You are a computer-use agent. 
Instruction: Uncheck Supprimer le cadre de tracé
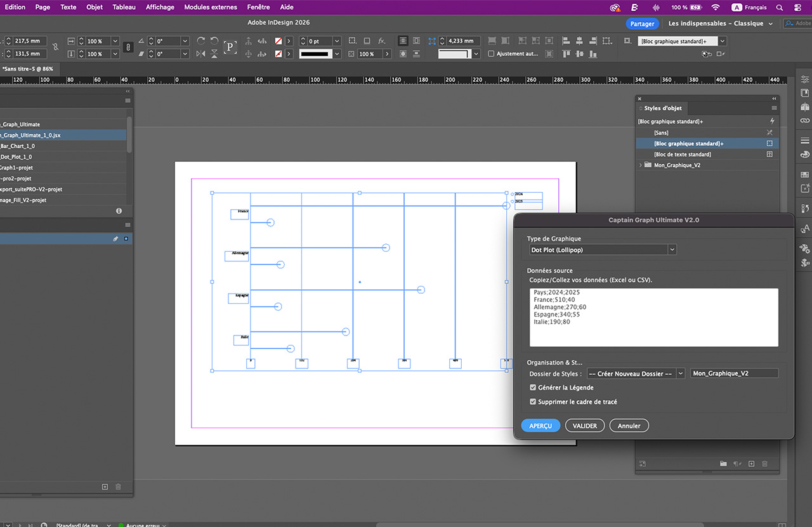[x=533, y=402]
